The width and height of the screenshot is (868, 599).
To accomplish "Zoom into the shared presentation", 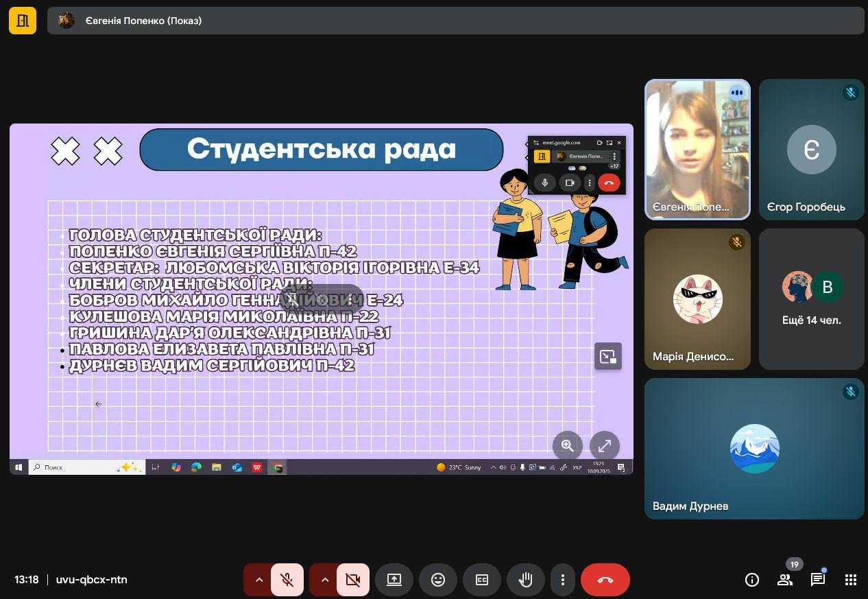I will click(x=567, y=445).
